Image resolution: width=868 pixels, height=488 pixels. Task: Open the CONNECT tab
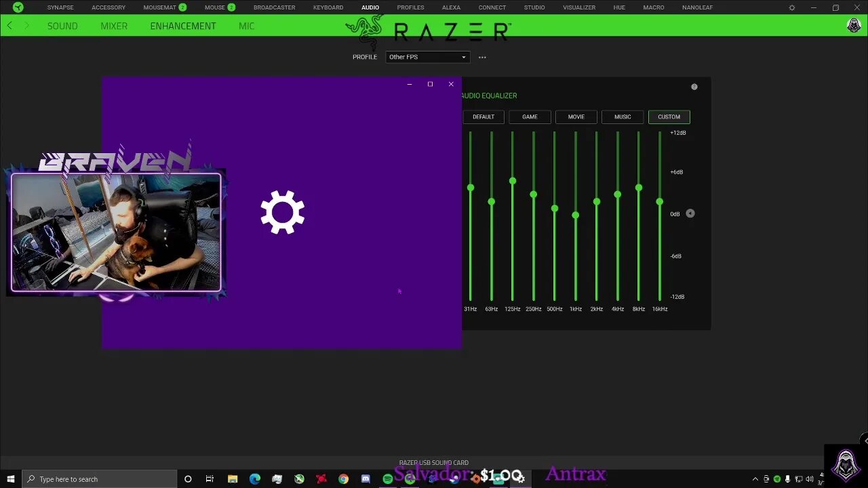click(x=492, y=7)
